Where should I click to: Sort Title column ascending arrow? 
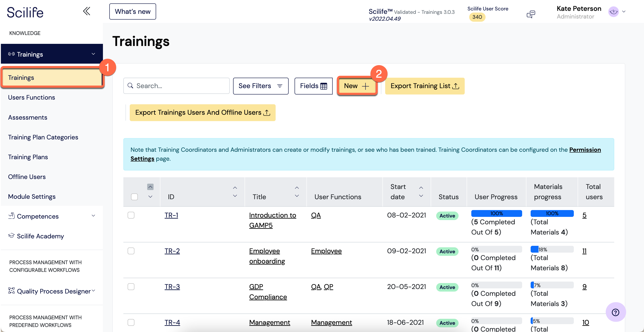[x=297, y=188]
